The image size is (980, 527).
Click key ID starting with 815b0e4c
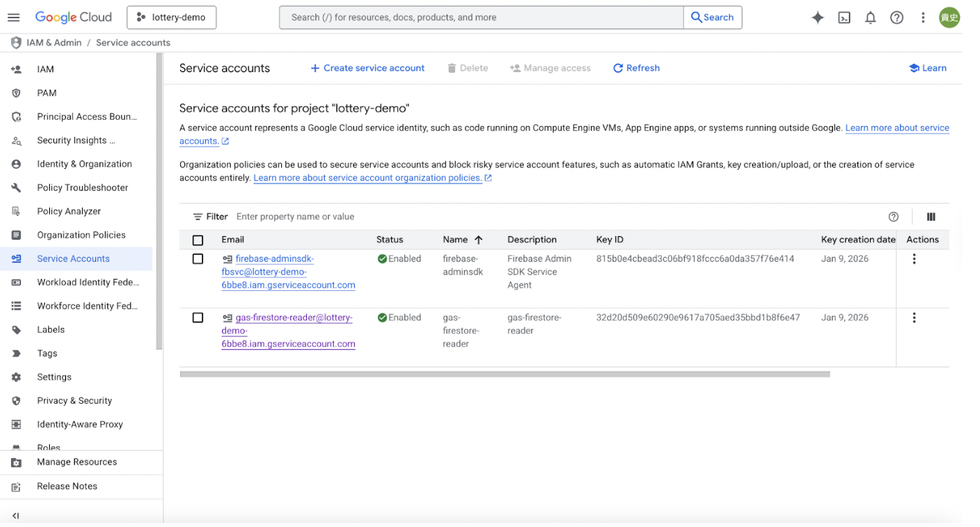pyautogui.click(x=695, y=259)
